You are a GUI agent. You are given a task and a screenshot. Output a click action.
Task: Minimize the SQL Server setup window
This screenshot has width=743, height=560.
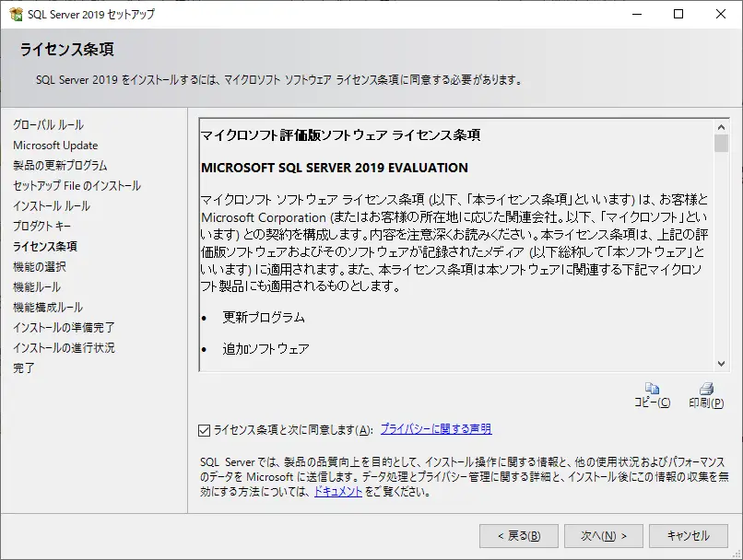pos(637,14)
